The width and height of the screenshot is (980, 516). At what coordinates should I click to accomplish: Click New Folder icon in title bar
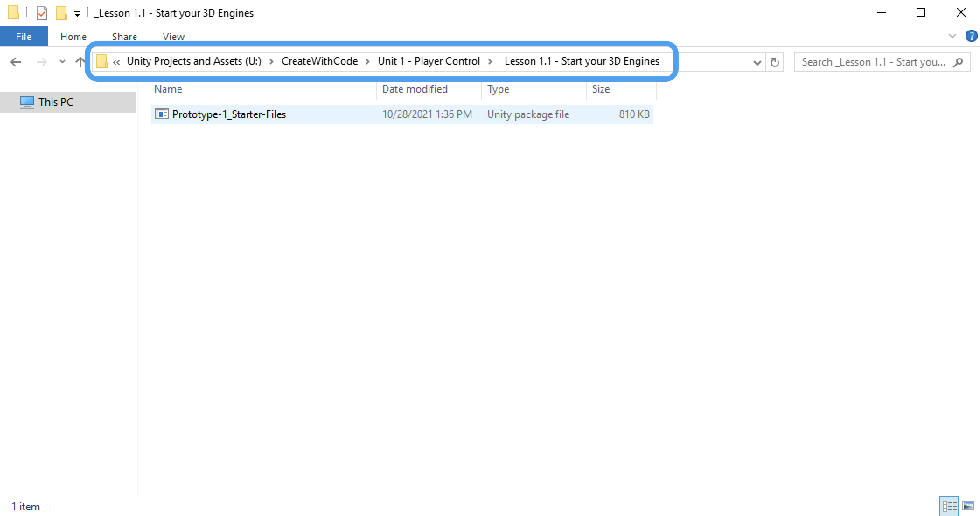pos(61,13)
